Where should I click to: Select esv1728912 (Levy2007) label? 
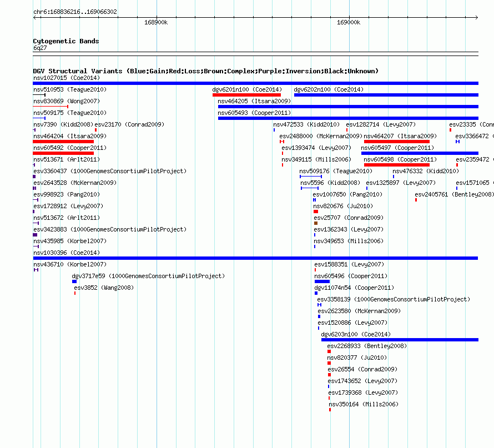point(68,206)
